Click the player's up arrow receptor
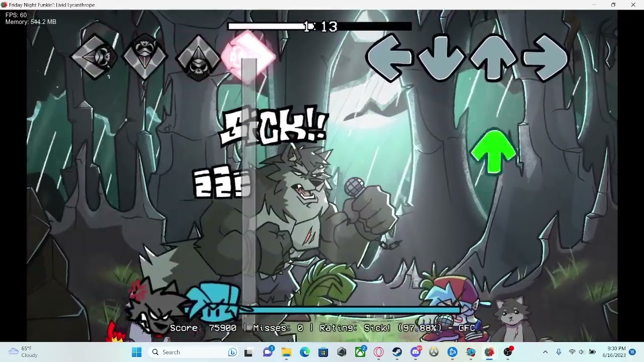 [494, 58]
